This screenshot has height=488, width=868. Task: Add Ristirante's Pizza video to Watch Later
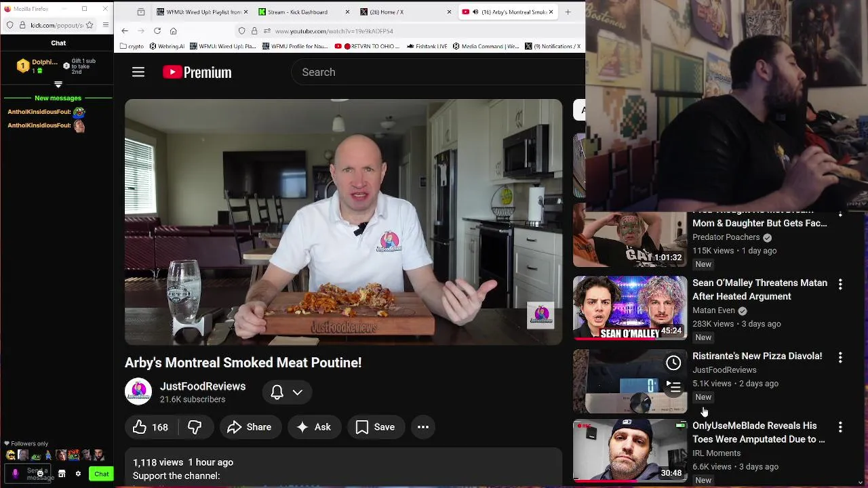pyautogui.click(x=673, y=363)
